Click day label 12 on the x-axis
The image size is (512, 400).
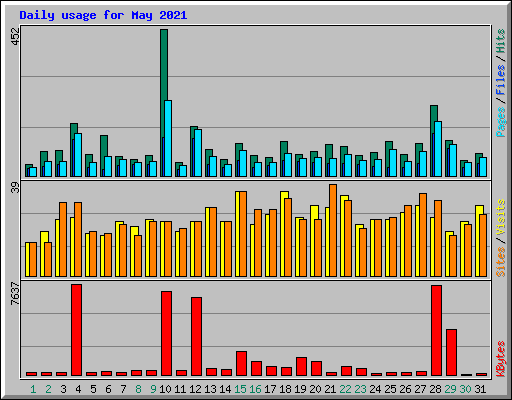[x=195, y=389]
